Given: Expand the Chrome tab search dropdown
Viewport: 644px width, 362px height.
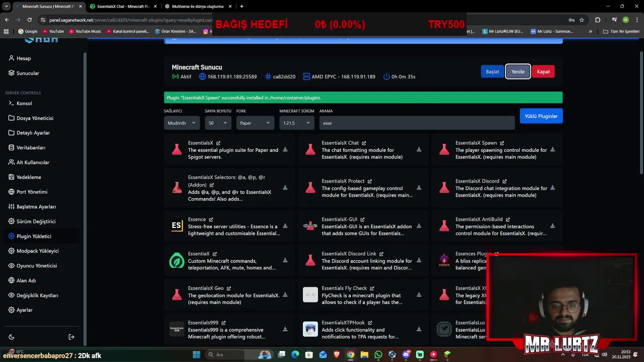Looking at the screenshot, I should click(x=6, y=7).
